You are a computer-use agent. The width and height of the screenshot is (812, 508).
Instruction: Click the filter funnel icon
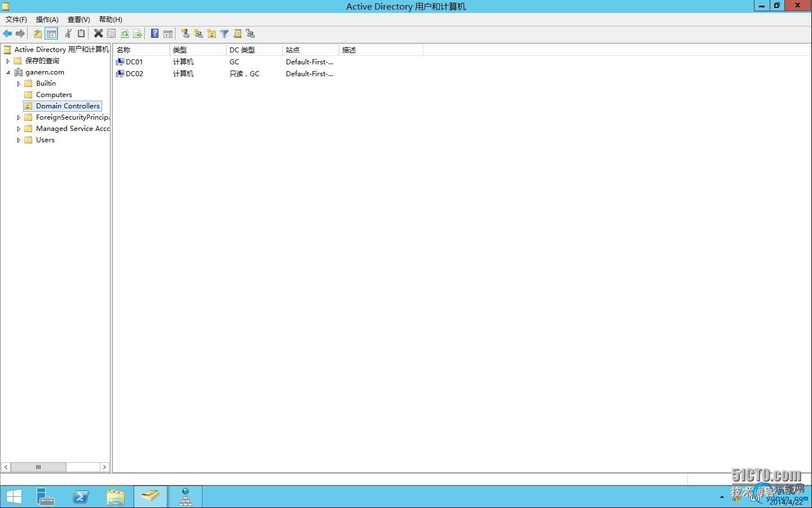click(x=224, y=34)
